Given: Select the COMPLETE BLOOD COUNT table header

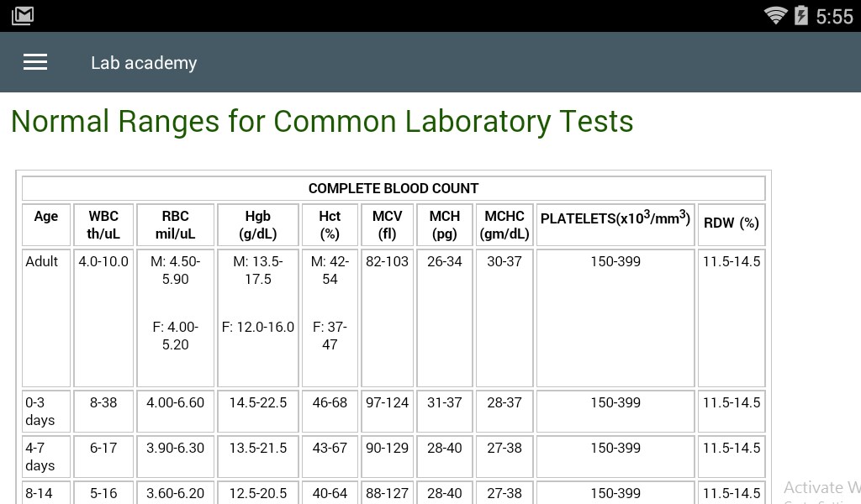Looking at the screenshot, I should pos(394,188).
